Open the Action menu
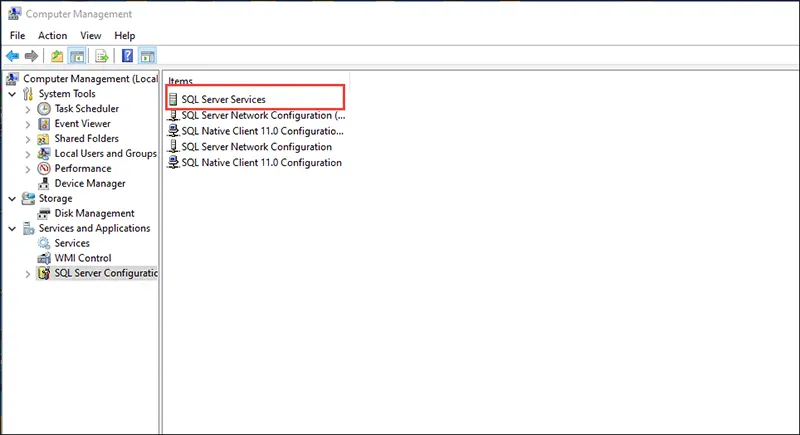Image resolution: width=800 pixels, height=435 pixels. 53,35
